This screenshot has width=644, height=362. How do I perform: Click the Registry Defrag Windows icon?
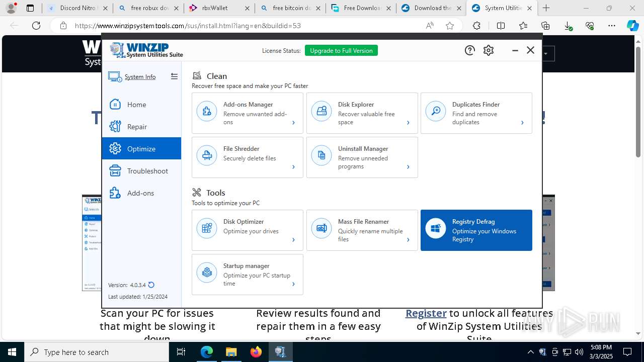pyautogui.click(x=436, y=229)
